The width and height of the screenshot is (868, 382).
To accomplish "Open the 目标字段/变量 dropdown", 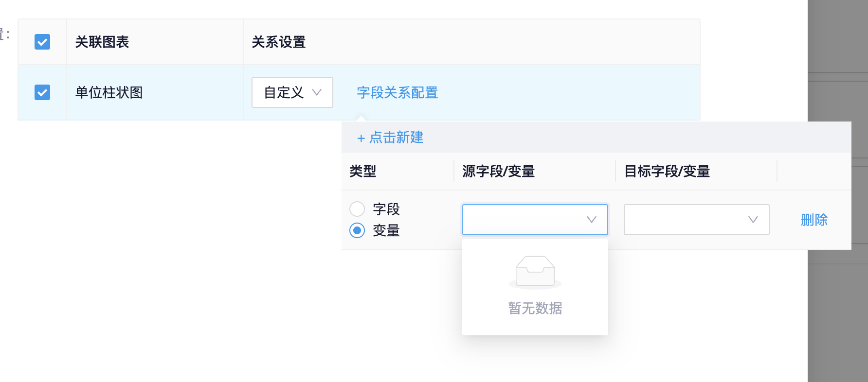I will pos(696,220).
